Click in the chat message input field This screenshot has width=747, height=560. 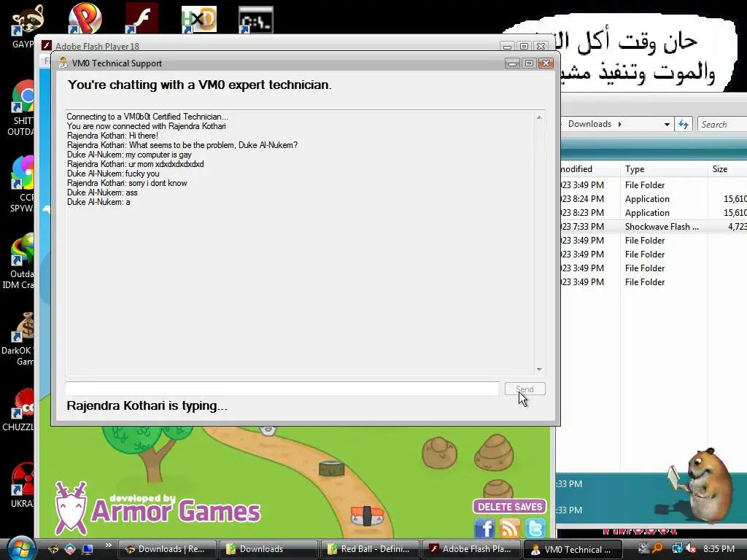tap(282, 389)
